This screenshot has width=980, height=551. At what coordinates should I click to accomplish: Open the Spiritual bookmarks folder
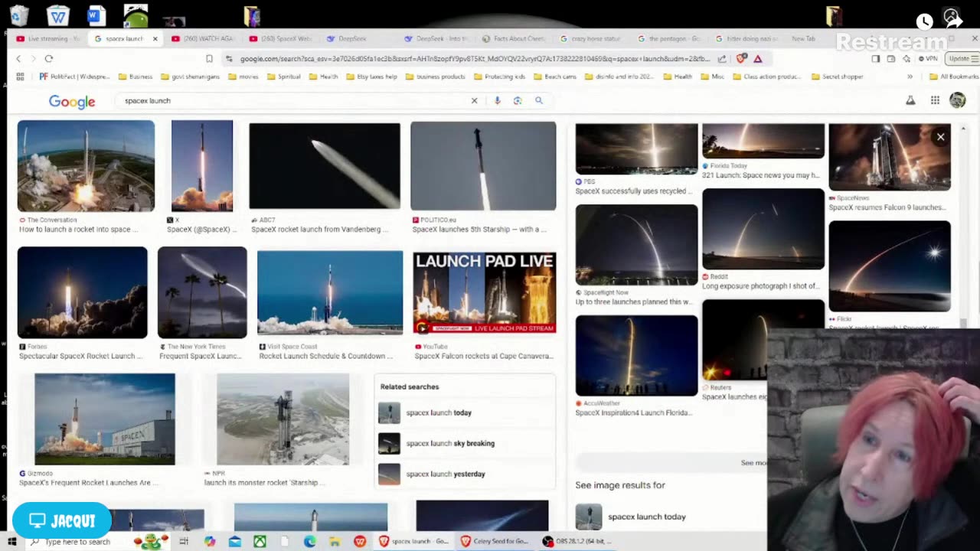point(283,77)
